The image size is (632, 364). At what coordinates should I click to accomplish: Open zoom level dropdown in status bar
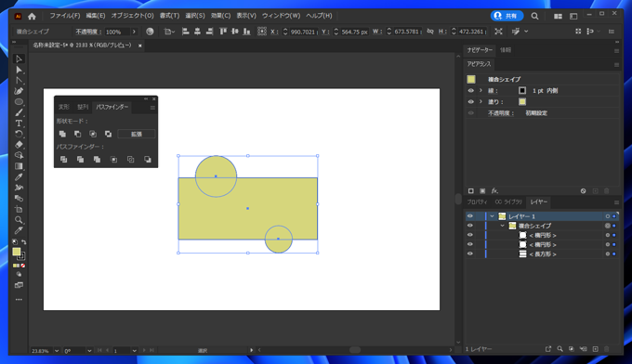coord(57,351)
